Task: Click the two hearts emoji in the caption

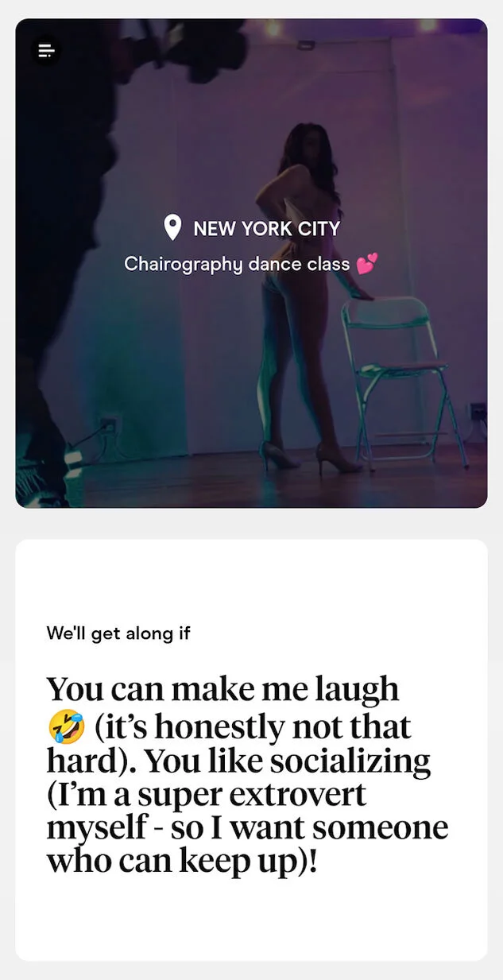Action: click(x=367, y=264)
